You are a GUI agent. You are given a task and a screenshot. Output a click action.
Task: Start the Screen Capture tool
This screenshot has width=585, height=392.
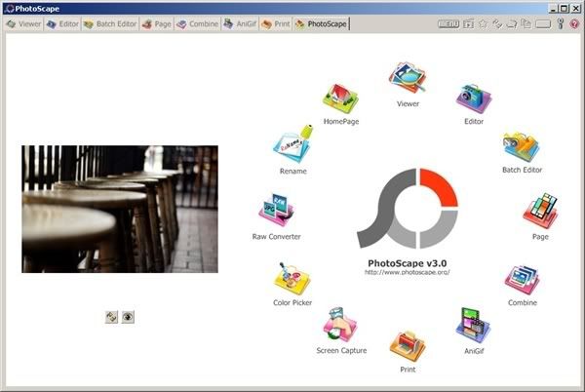pyautogui.click(x=340, y=325)
